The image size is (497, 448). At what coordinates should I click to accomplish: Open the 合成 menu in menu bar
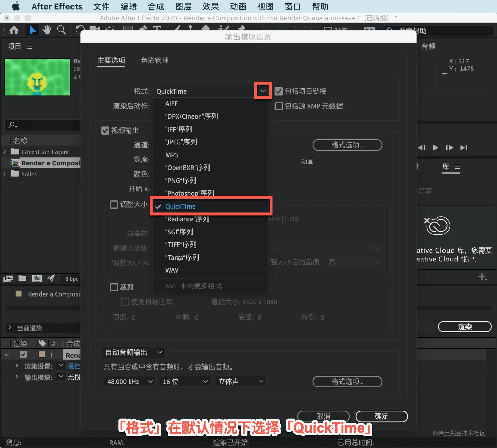point(156,6)
